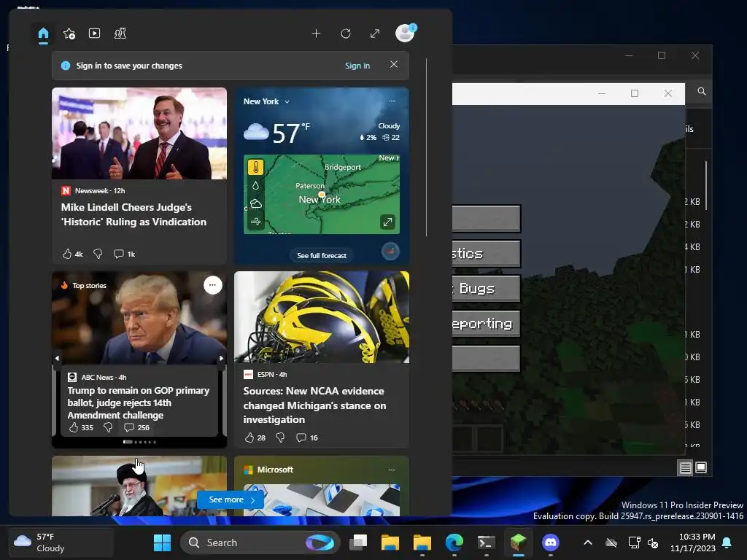This screenshot has width=747, height=560.
Task: Show hidden system tray icons
Action: coord(588,542)
